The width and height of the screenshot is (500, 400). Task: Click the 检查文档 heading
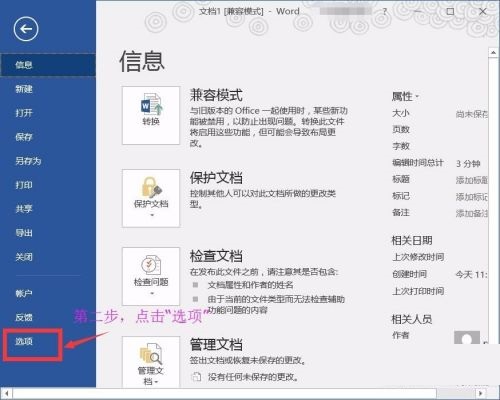pyautogui.click(x=216, y=256)
